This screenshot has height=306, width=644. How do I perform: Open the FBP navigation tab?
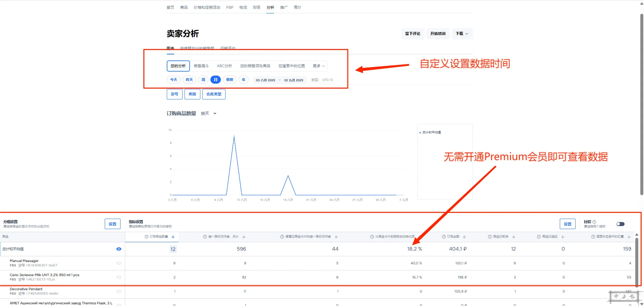tap(230, 7)
